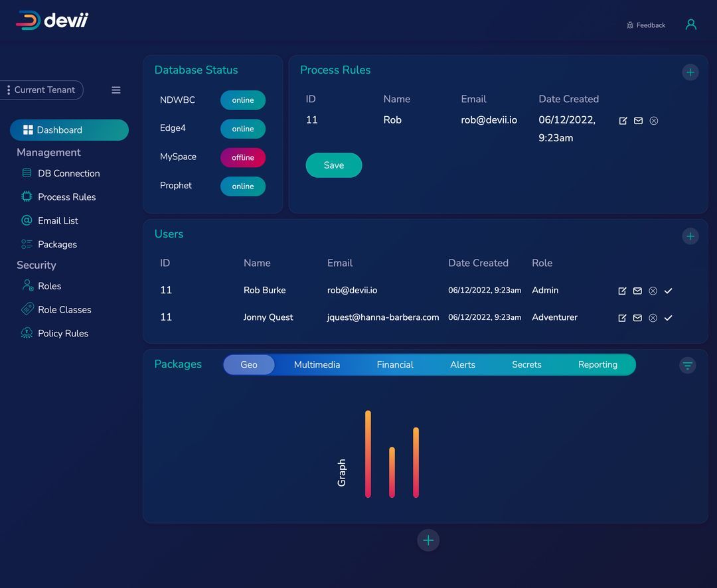Add a new user via the plus icon
717x588 pixels.
click(x=690, y=236)
